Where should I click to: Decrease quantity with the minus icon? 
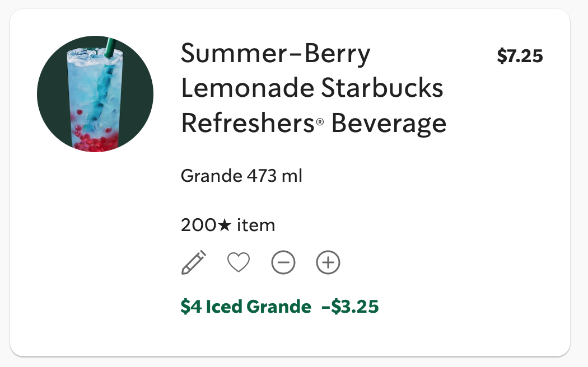[x=283, y=262]
